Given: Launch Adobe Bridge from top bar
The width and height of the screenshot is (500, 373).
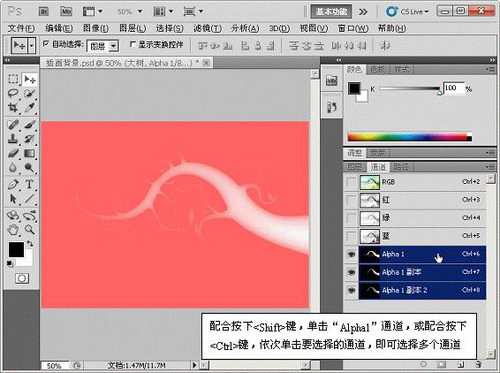Looking at the screenshot, I should click(x=44, y=12).
